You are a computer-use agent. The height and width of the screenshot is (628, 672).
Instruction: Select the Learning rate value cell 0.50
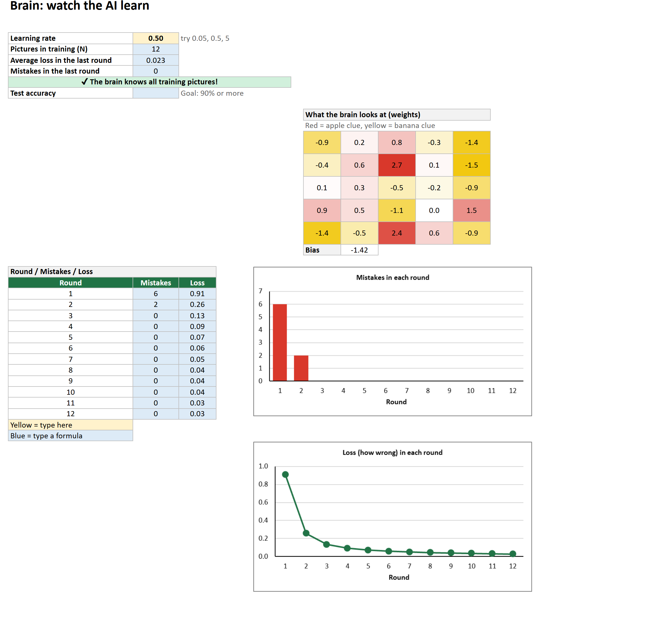[x=156, y=38]
